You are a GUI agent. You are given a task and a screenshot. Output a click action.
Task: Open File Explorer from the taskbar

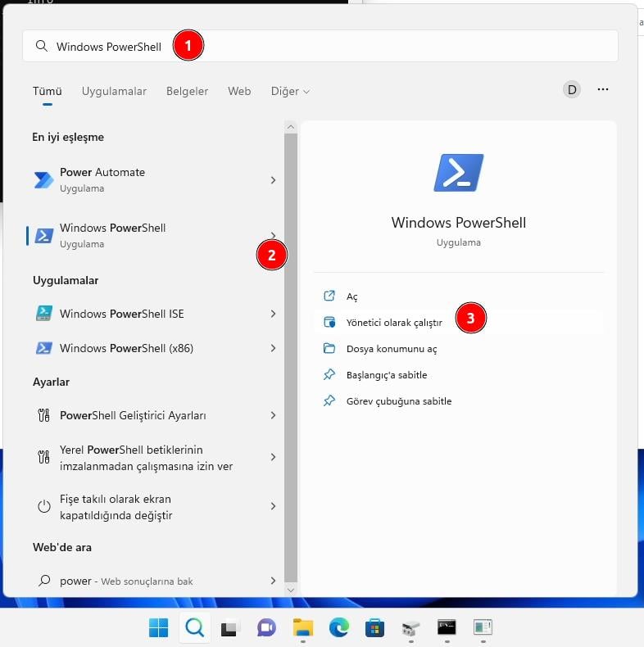303,627
